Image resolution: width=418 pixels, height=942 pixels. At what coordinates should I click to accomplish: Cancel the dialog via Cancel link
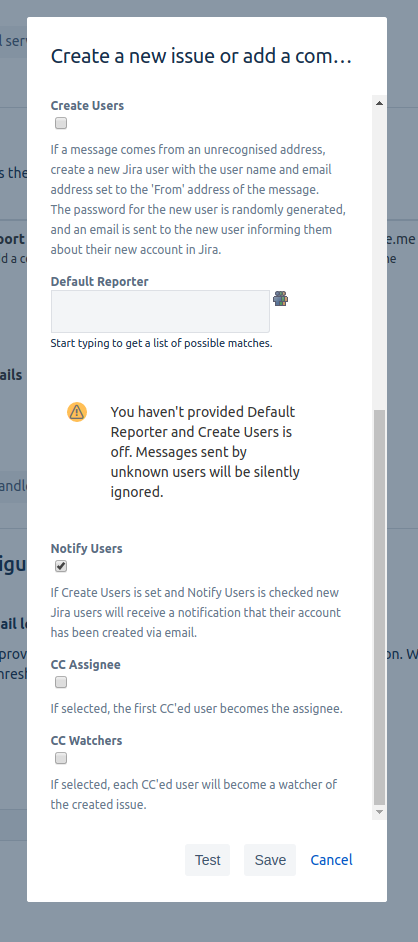(331, 860)
